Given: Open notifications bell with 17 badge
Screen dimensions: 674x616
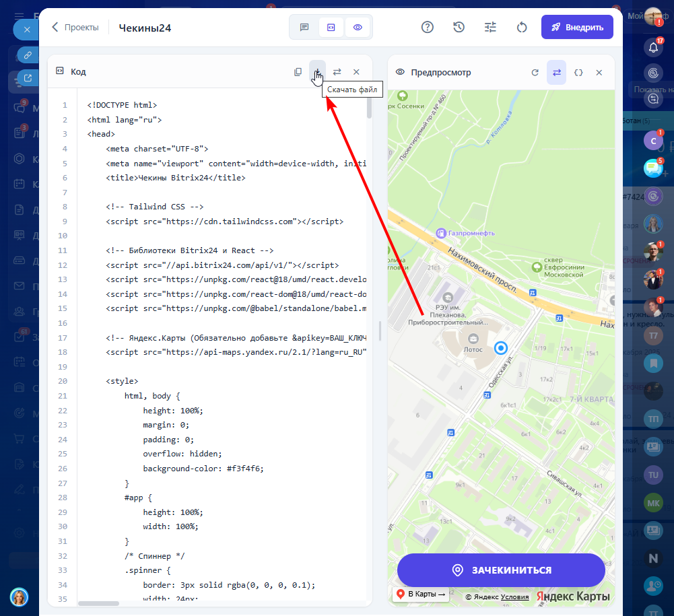Looking at the screenshot, I should 653,47.
